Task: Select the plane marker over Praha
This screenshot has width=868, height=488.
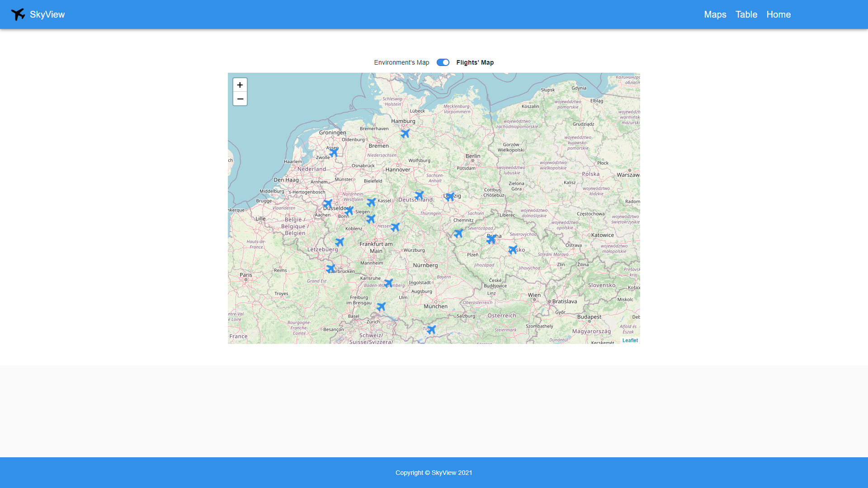Action: click(491, 239)
